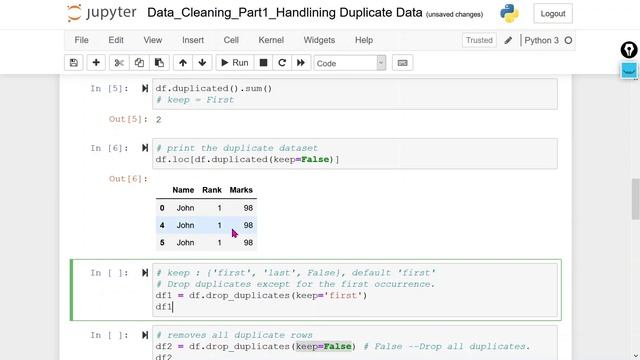Screen dimensions: 640x360
Task: Restart kernel and rerun all icon
Action: point(301,63)
